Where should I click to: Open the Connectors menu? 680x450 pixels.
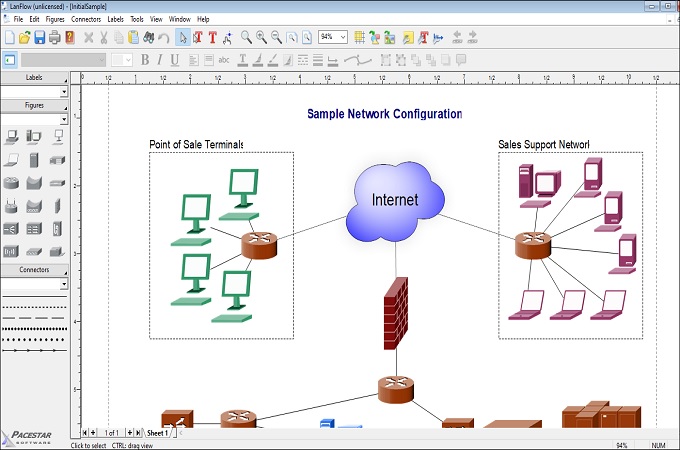coord(85,19)
